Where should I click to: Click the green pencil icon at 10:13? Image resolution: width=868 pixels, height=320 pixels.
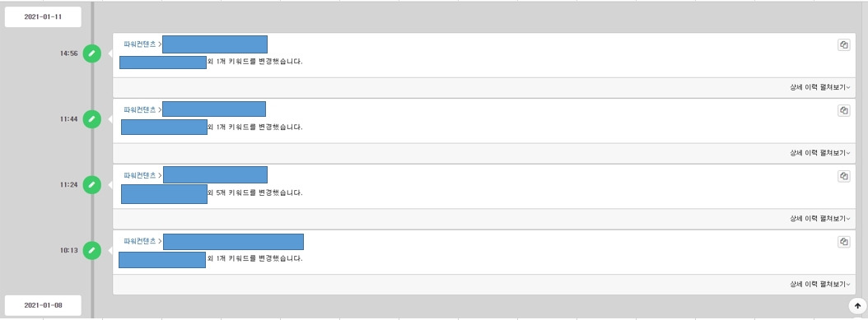[x=92, y=250]
